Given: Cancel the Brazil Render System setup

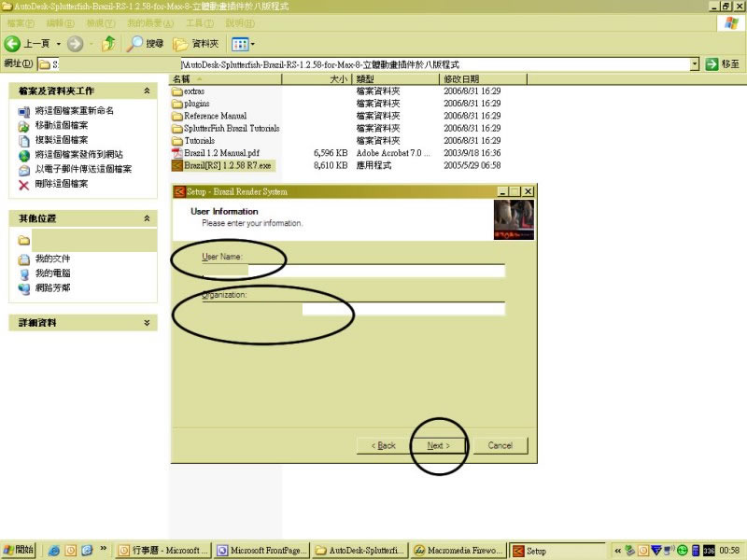Looking at the screenshot, I should click(x=500, y=446).
